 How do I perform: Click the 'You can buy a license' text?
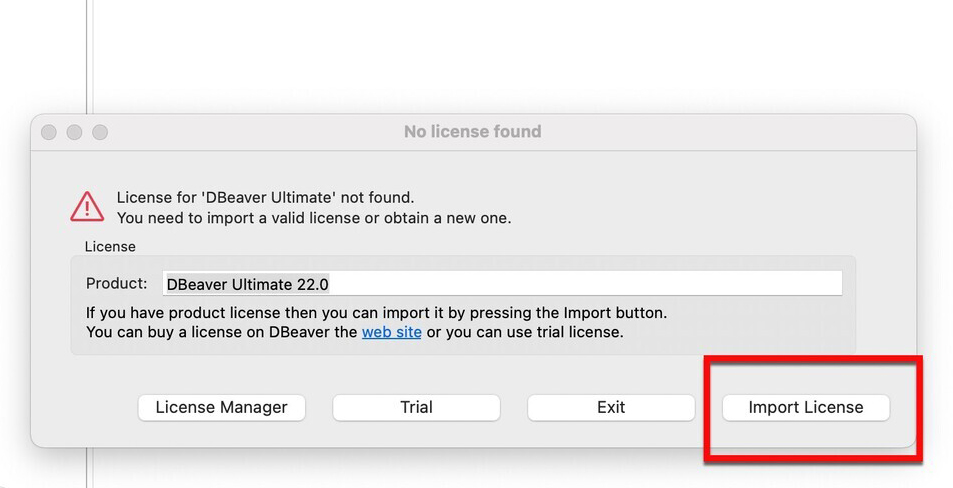222,332
